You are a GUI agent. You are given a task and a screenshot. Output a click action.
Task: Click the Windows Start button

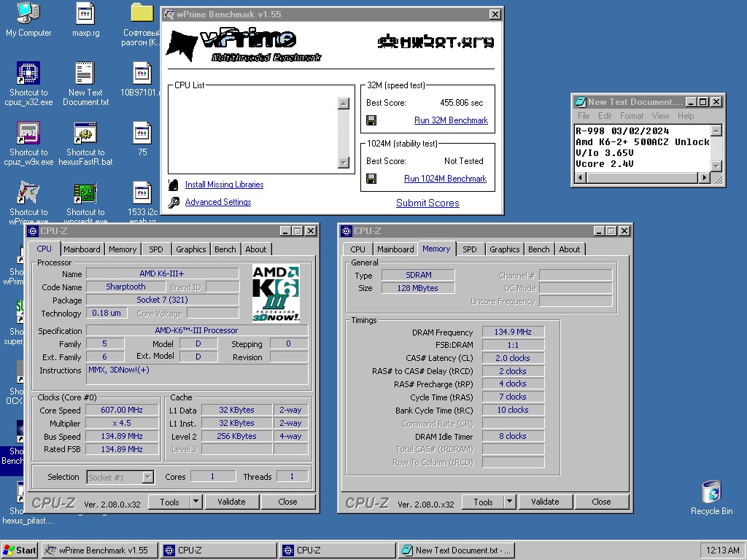20,550
